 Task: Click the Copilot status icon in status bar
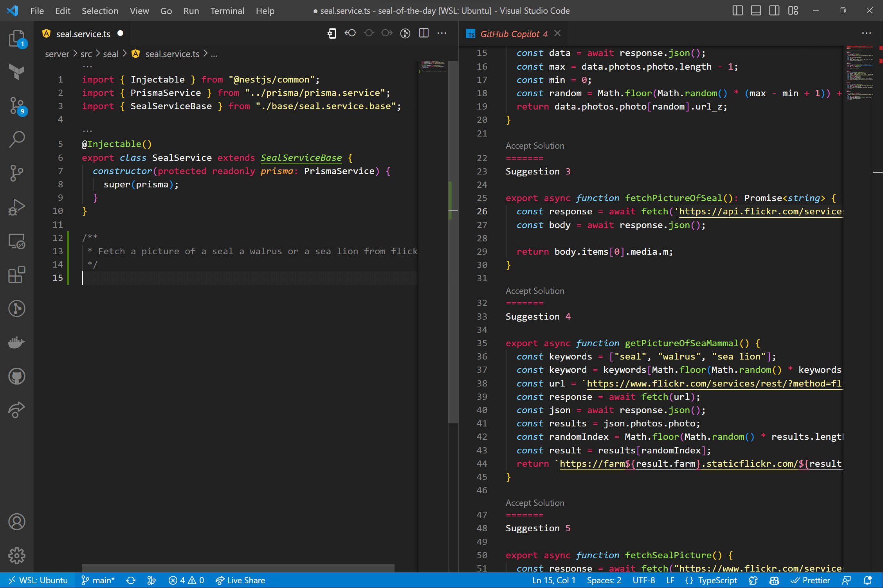point(774,581)
